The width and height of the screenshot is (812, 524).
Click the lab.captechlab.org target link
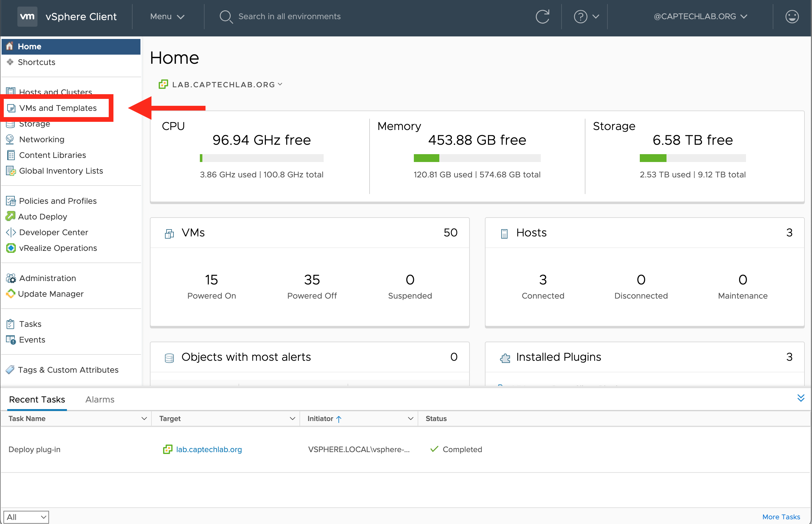pyautogui.click(x=209, y=450)
